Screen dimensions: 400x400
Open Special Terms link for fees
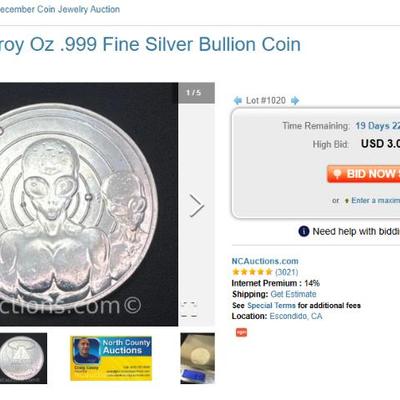[x=271, y=305]
